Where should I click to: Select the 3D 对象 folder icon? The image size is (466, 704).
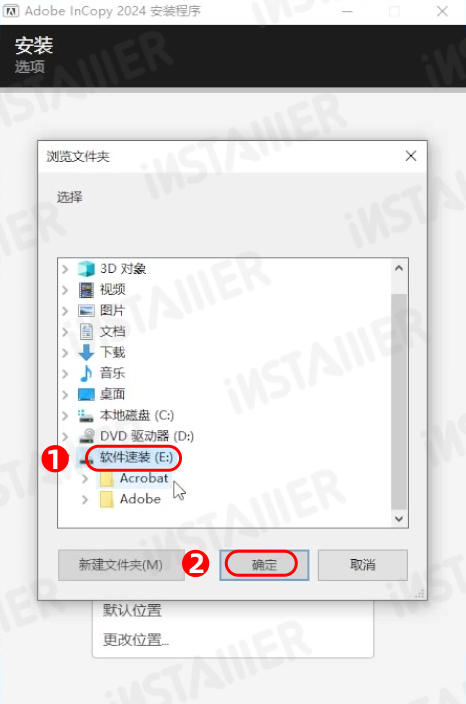point(86,269)
